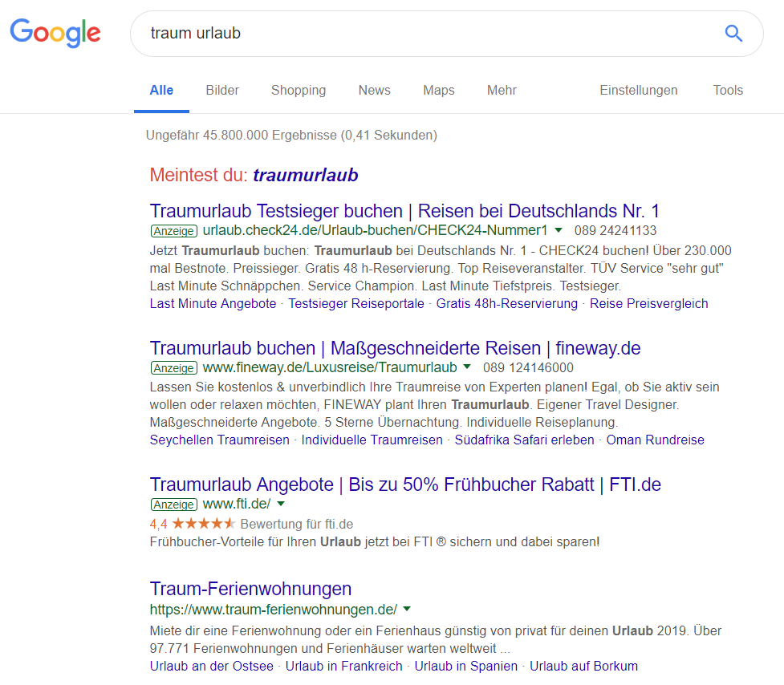
Task: Click the blue search magnifier icon
Action: pos(733,34)
